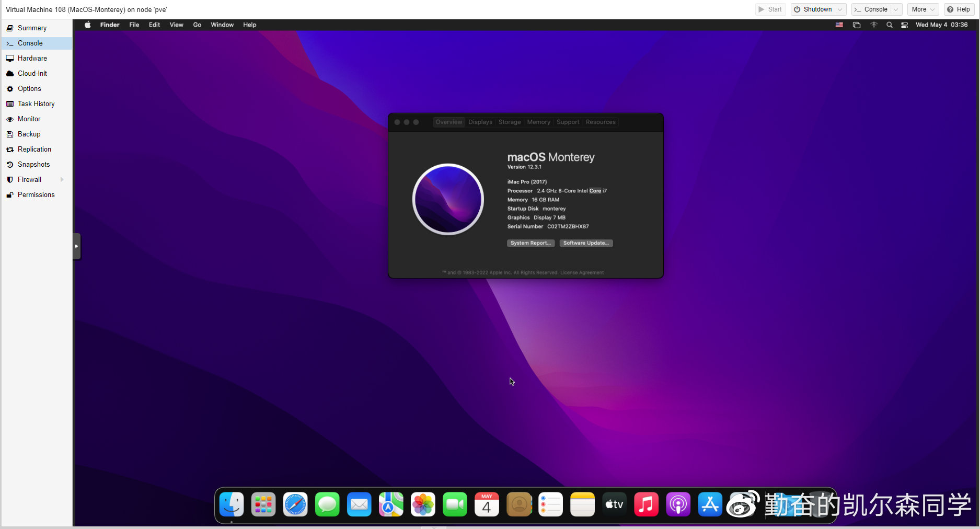
Task: Click the overlapping-windows icon beside the flag
Action: tap(856, 25)
